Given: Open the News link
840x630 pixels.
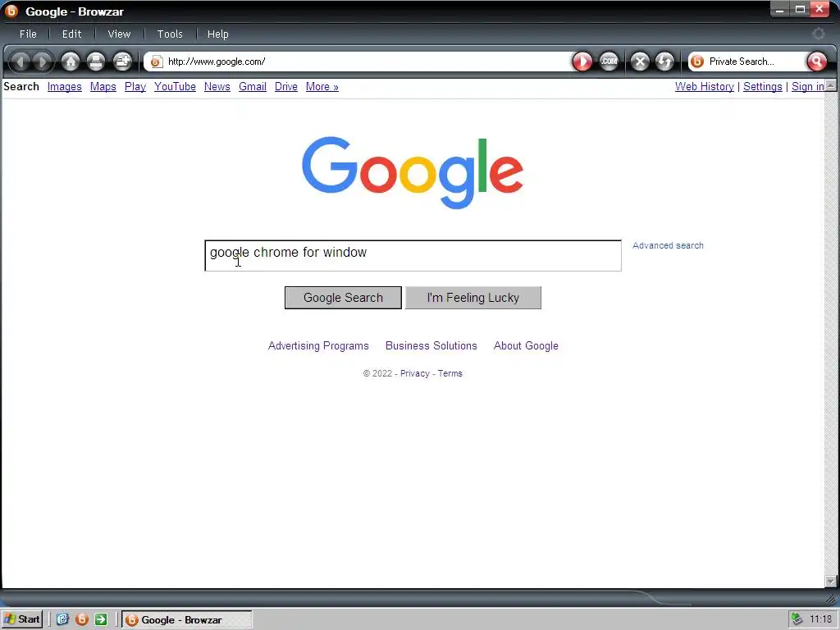Looking at the screenshot, I should tap(217, 87).
